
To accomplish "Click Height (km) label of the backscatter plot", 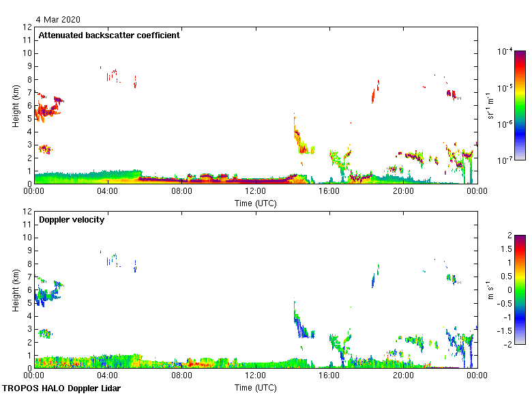I will tap(15, 105).
